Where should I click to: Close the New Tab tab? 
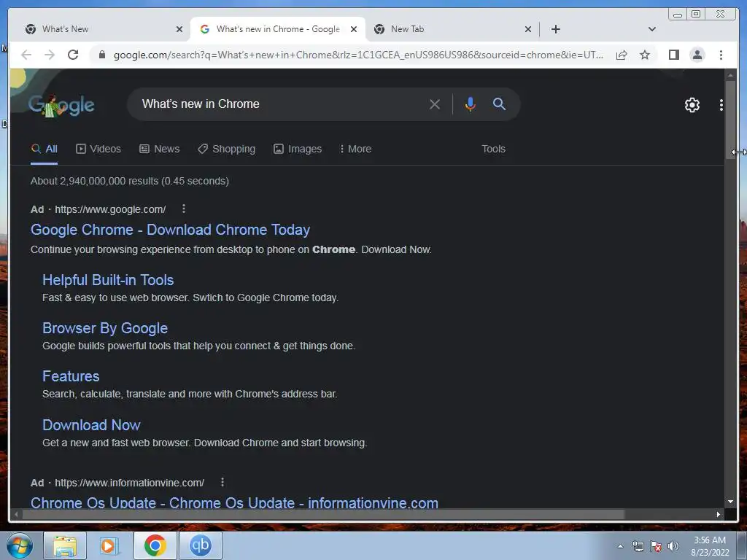(x=528, y=29)
